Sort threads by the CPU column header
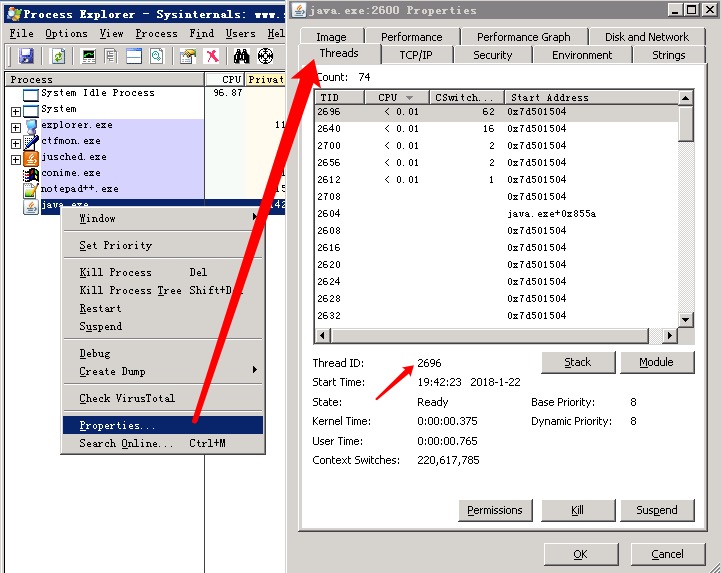Image resolution: width=721 pixels, height=573 pixels. click(x=396, y=97)
